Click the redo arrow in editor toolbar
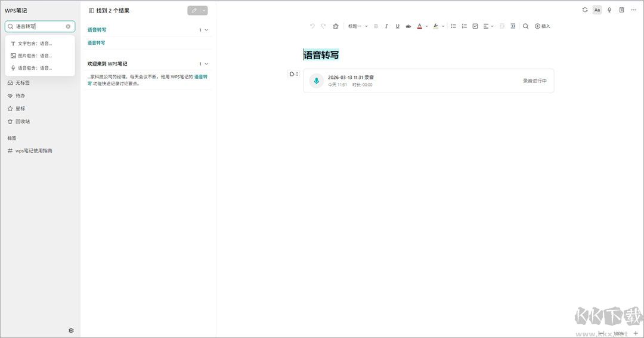 click(323, 26)
